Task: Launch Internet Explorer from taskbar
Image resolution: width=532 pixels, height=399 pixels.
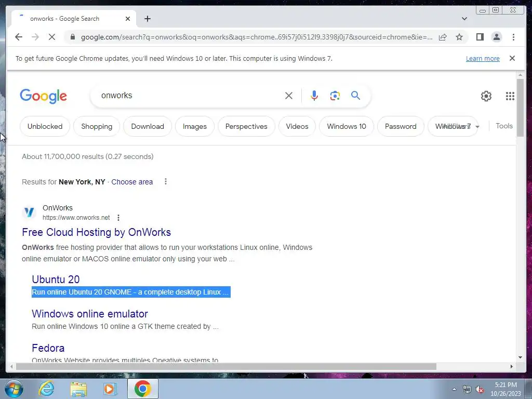Action: pyautogui.click(x=46, y=389)
